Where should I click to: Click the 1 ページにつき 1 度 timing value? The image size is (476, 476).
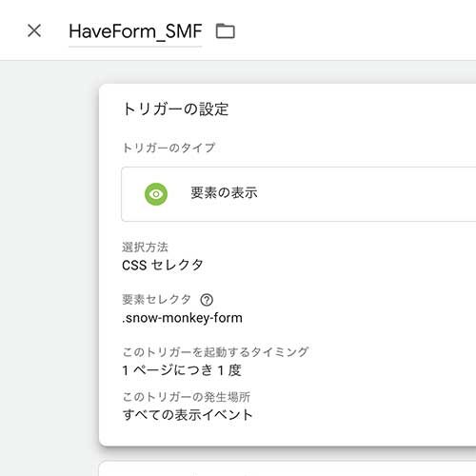point(182,370)
